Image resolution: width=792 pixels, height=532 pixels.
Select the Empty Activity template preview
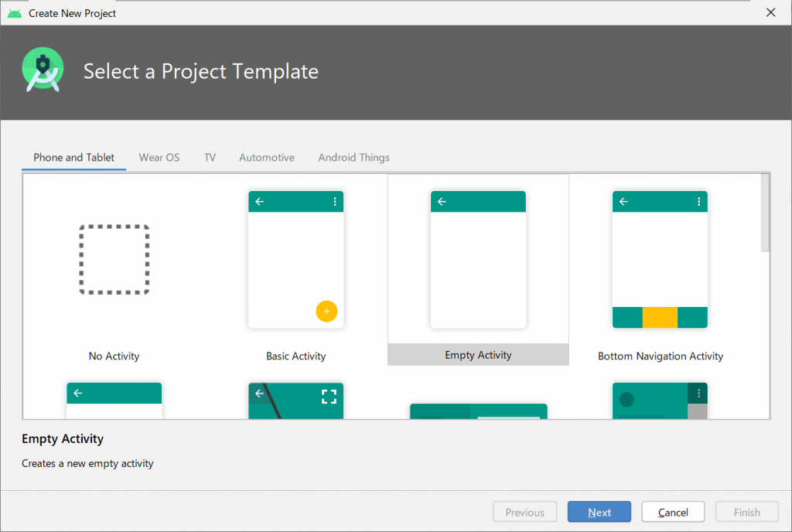point(478,260)
